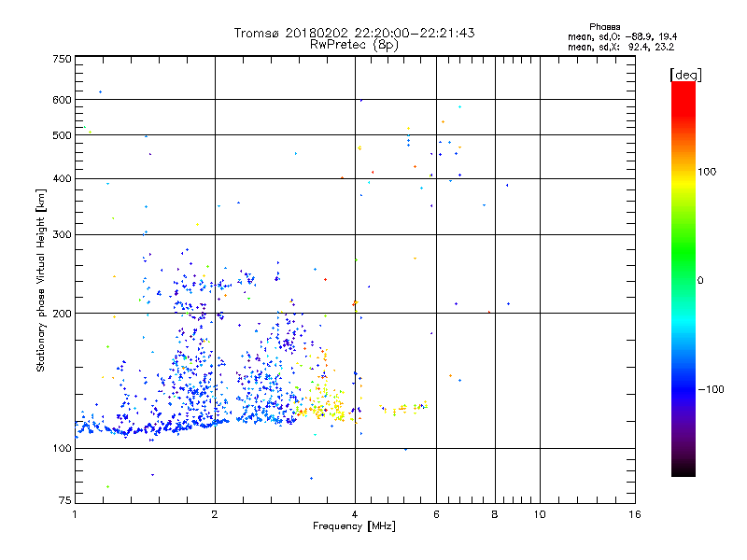The height and width of the screenshot is (560, 747).
Task: Click y-axis tick label '400'
Action: pyautogui.click(x=63, y=178)
